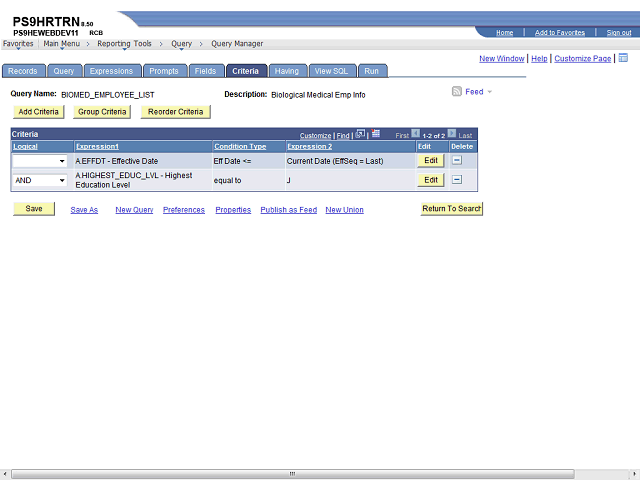The height and width of the screenshot is (480, 640).
Task: Click the New Query link
Action: point(134,210)
